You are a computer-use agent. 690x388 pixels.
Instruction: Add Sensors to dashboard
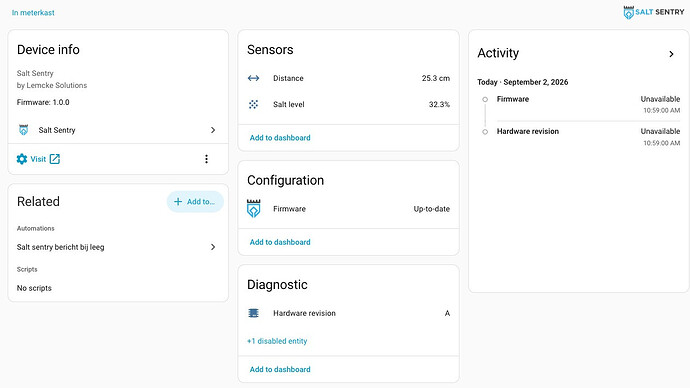tap(280, 138)
